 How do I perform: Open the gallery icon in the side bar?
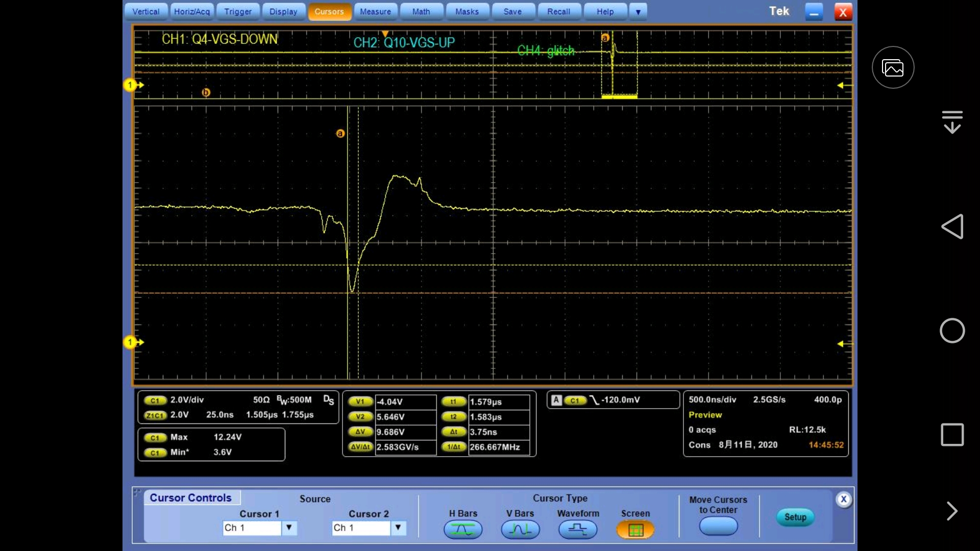point(893,67)
